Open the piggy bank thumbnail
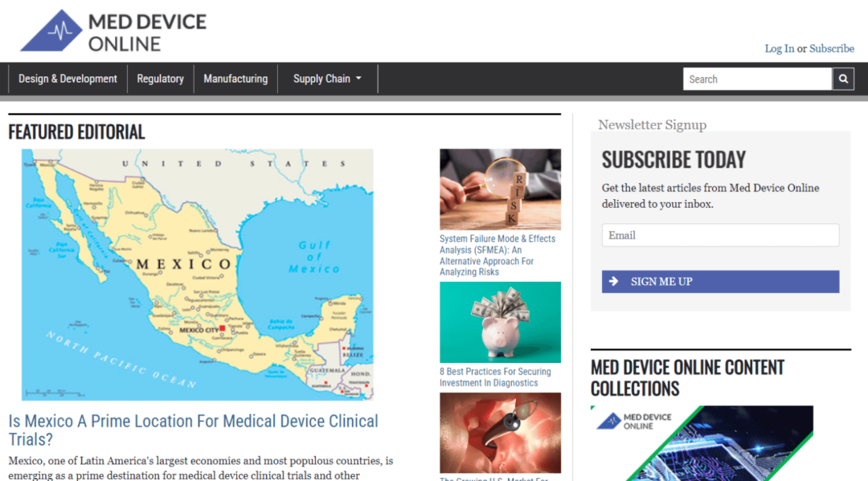Viewport: 868px width, 481px height. coord(500,322)
